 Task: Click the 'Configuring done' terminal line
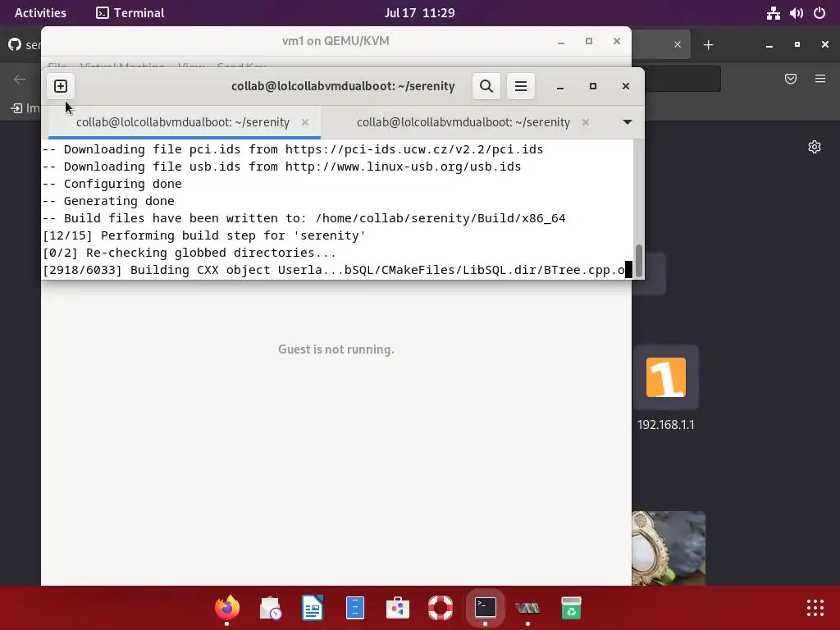click(112, 184)
